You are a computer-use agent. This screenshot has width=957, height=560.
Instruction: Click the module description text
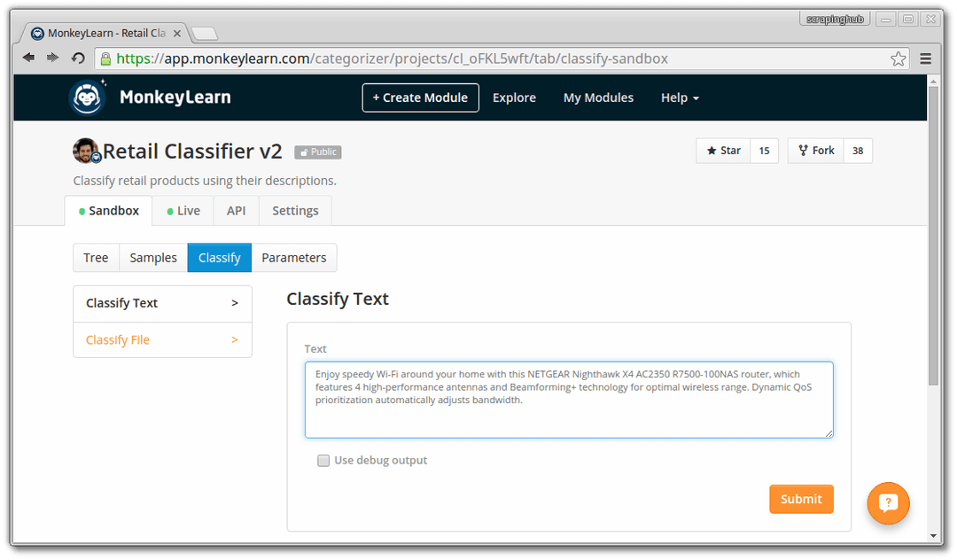click(205, 181)
